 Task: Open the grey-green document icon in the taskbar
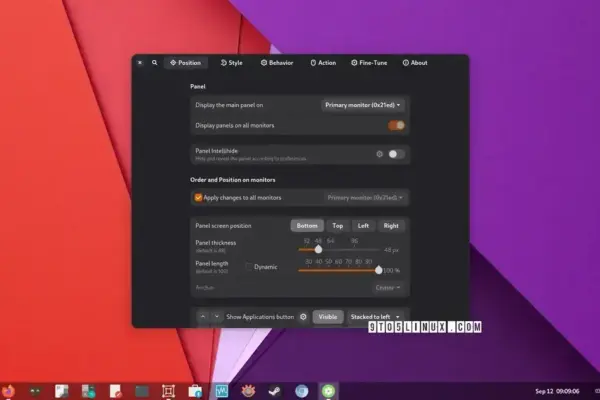coord(88,391)
